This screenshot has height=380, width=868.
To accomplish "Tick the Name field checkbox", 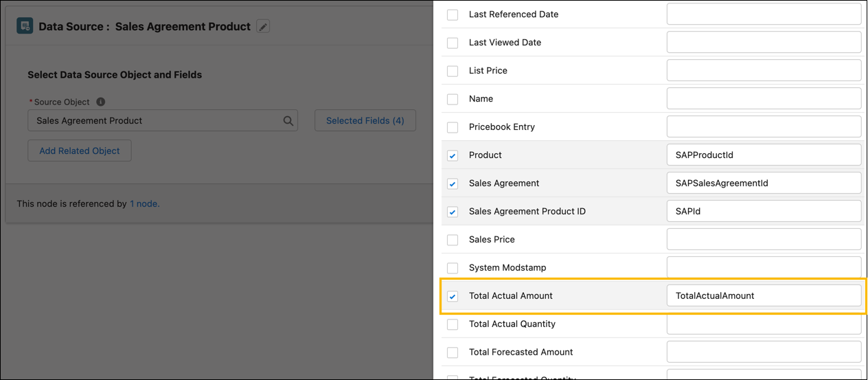I will click(453, 99).
